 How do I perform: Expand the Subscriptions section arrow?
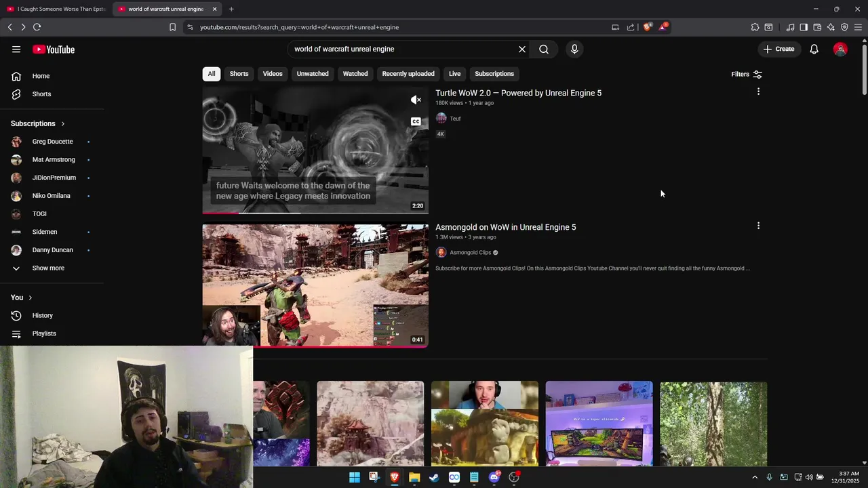point(62,124)
